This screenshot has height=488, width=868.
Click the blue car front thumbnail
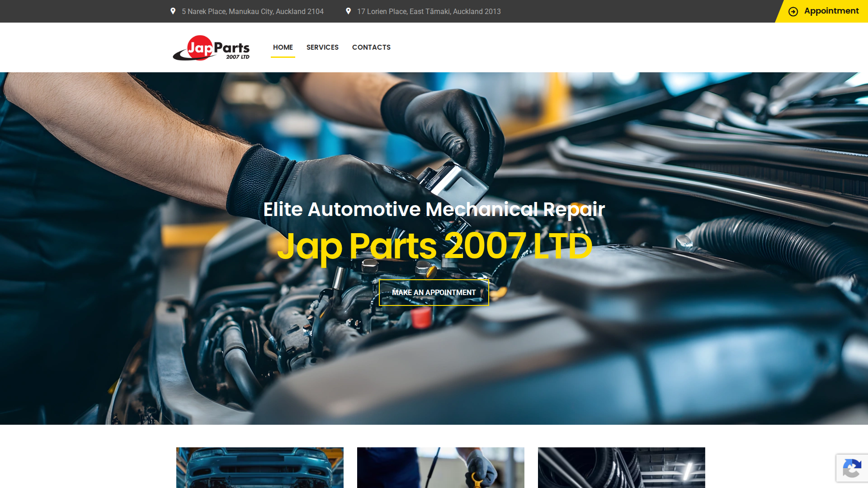[x=260, y=468]
